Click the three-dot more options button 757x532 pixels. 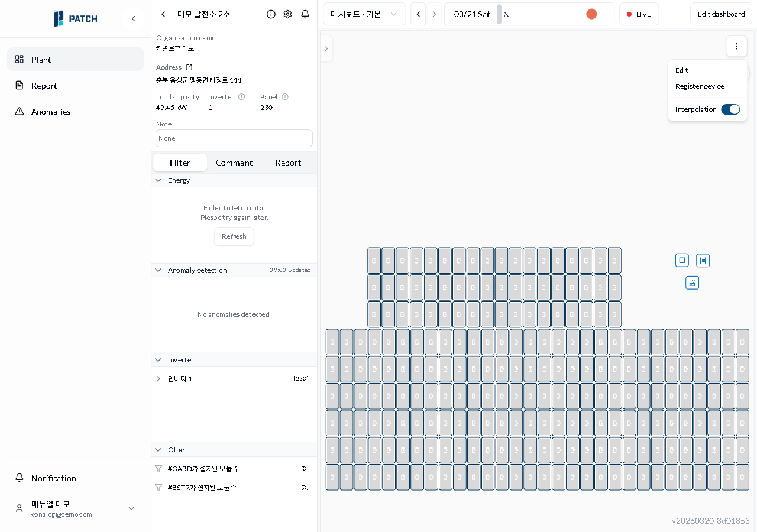point(736,46)
